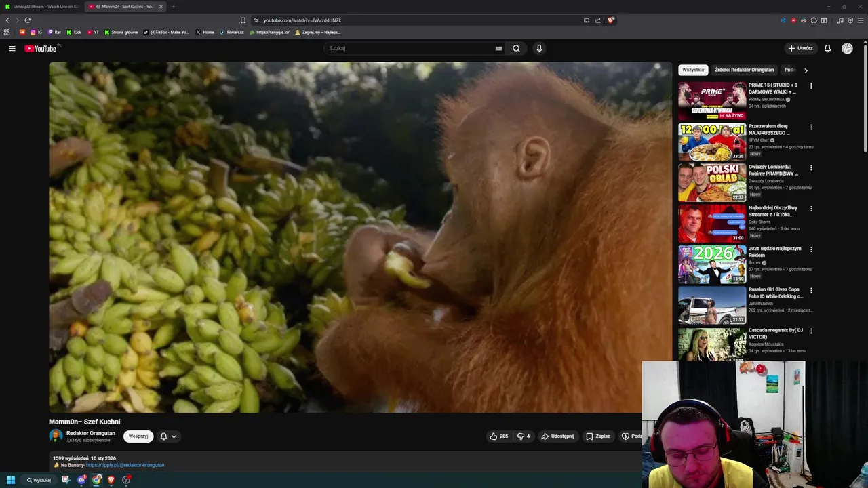Open Discord from the taskbar
The image size is (868, 488).
(81, 480)
